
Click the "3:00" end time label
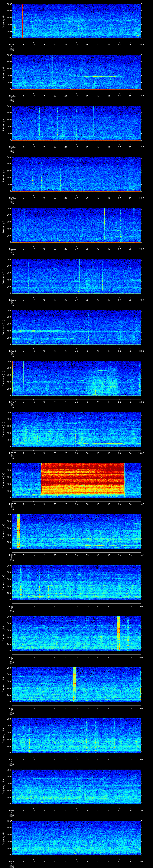point(141,96)
